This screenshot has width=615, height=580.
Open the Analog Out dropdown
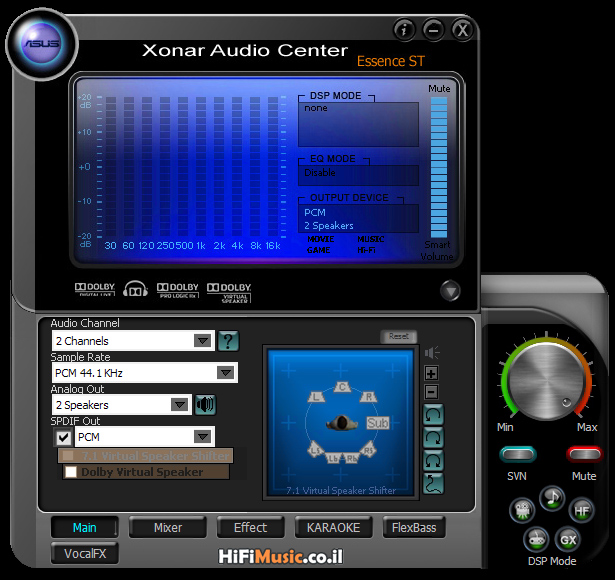[x=180, y=405]
